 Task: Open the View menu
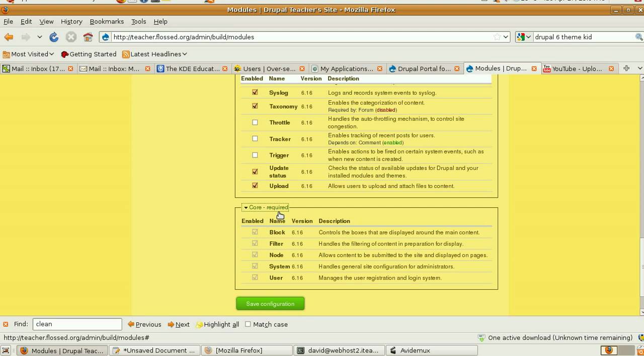pyautogui.click(x=46, y=22)
